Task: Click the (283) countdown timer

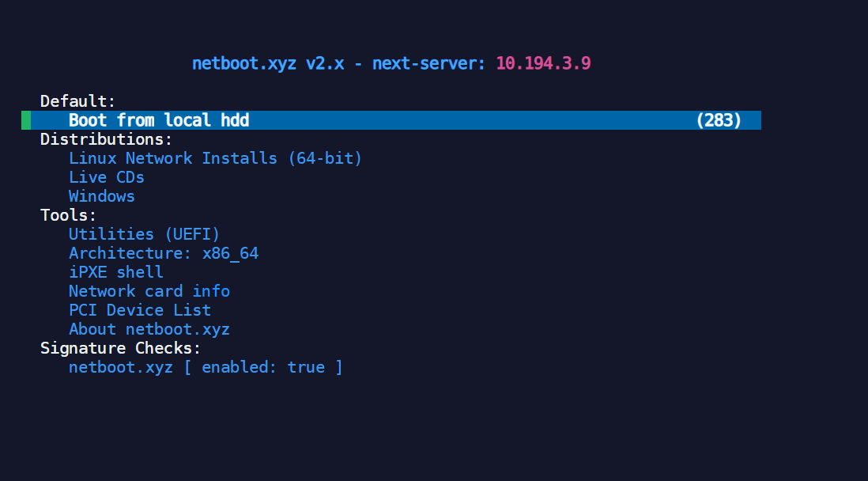Action: click(x=719, y=120)
